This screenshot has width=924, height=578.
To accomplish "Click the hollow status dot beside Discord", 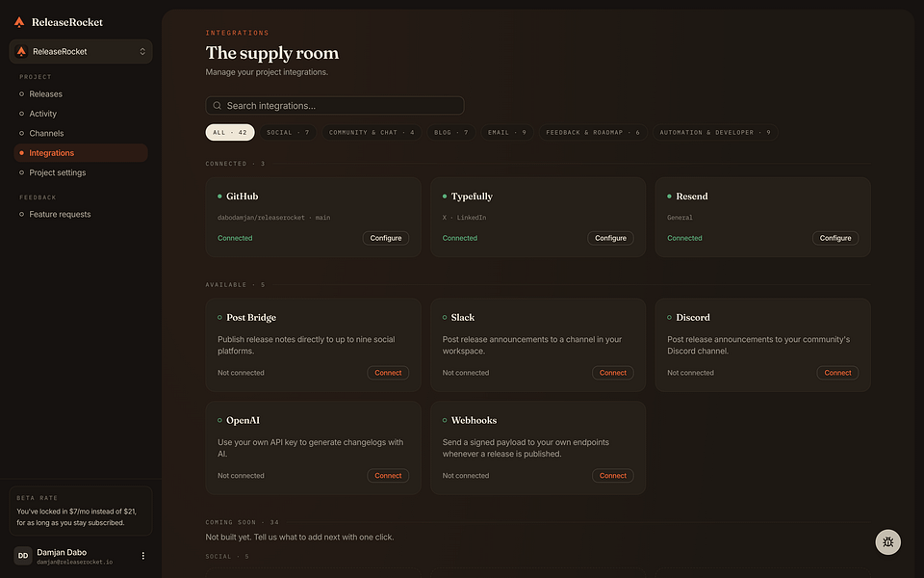I will pos(670,317).
